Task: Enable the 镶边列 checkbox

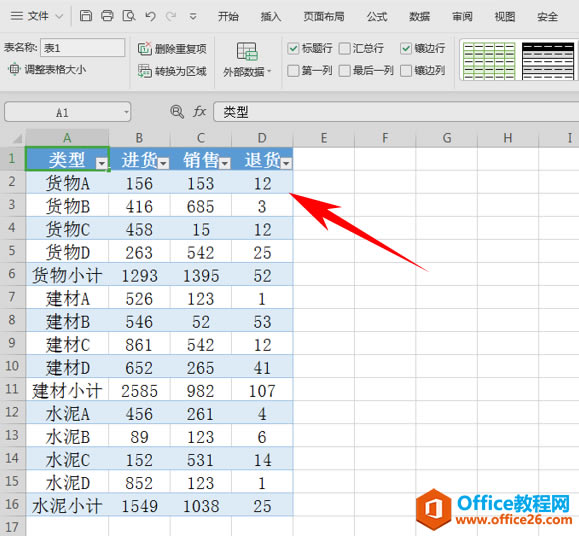Action: (x=405, y=71)
